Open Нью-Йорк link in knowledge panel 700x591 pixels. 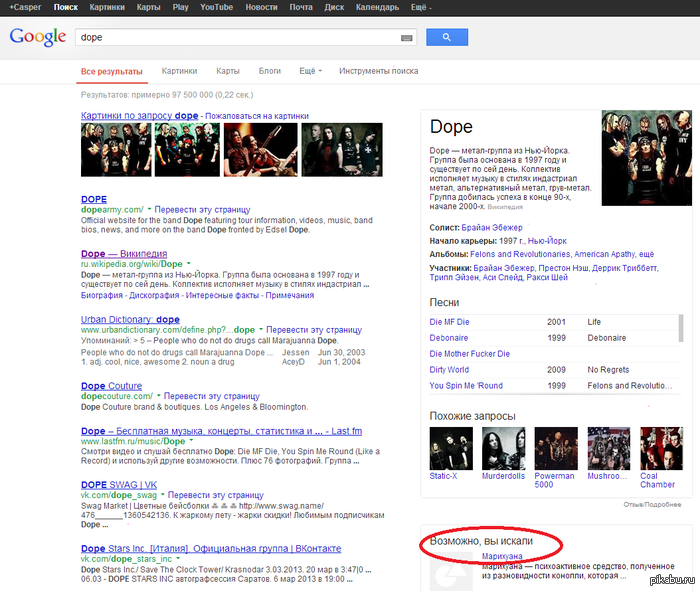pos(547,241)
